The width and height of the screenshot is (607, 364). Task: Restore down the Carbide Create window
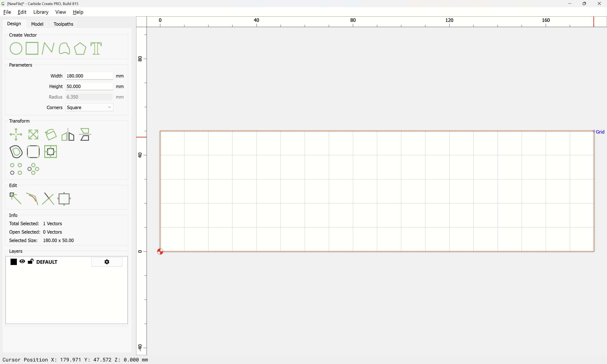click(584, 4)
